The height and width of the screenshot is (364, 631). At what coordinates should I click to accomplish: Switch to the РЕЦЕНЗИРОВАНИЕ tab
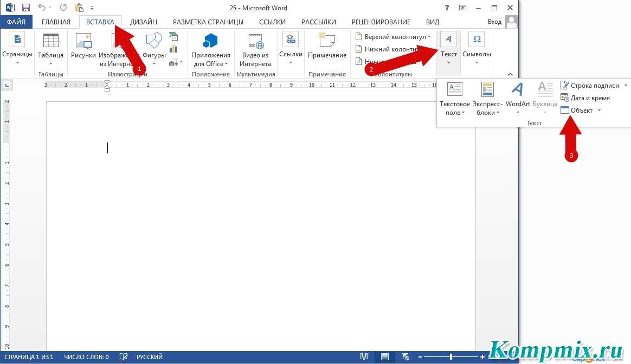pos(381,22)
